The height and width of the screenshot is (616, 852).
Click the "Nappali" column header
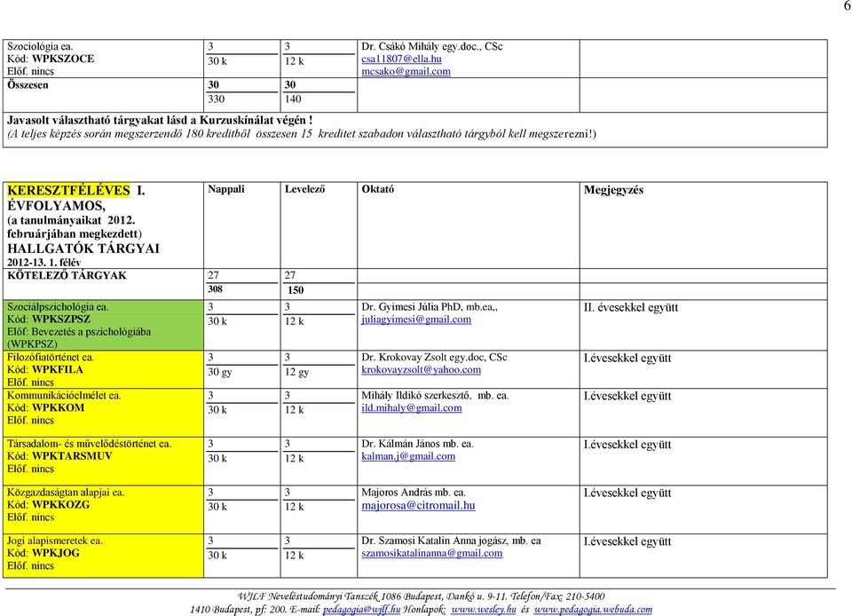226,189
